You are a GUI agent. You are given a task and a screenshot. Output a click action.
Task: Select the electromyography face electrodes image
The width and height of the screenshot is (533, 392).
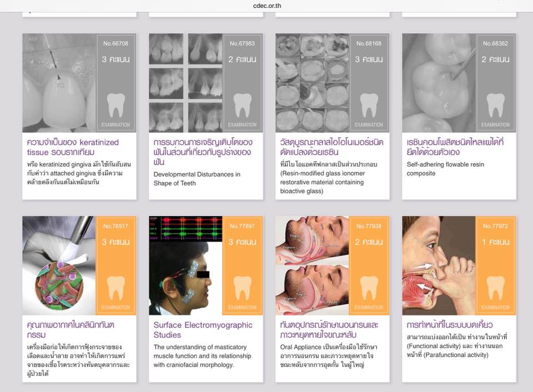(186, 265)
